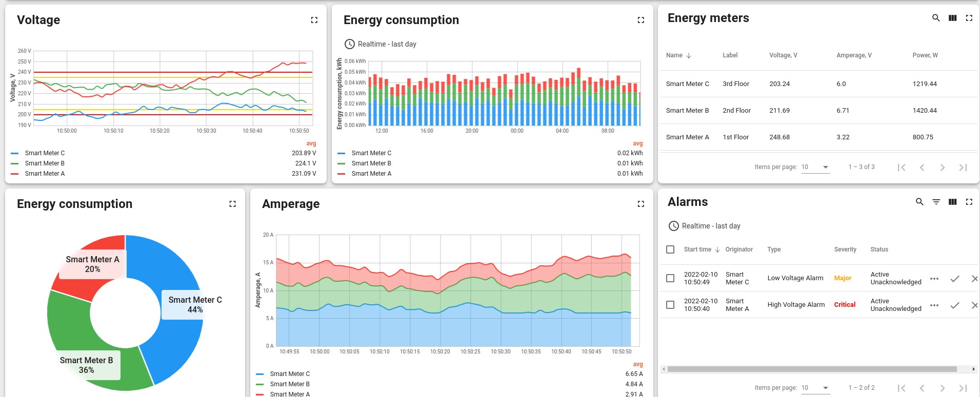Sort Energy meters by Name column
This screenshot has width=980, height=397.
coord(674,55)
